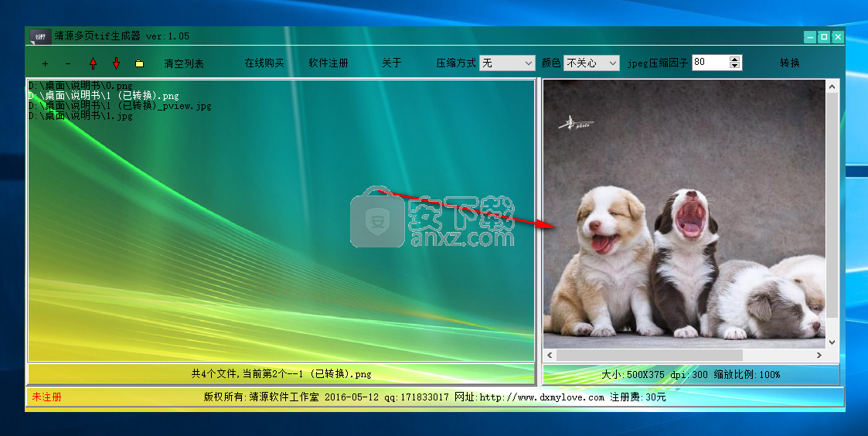Select file 1 (已转换)_pview.jpg in list
Screen dimensions: 868x436
pos(120,106)
